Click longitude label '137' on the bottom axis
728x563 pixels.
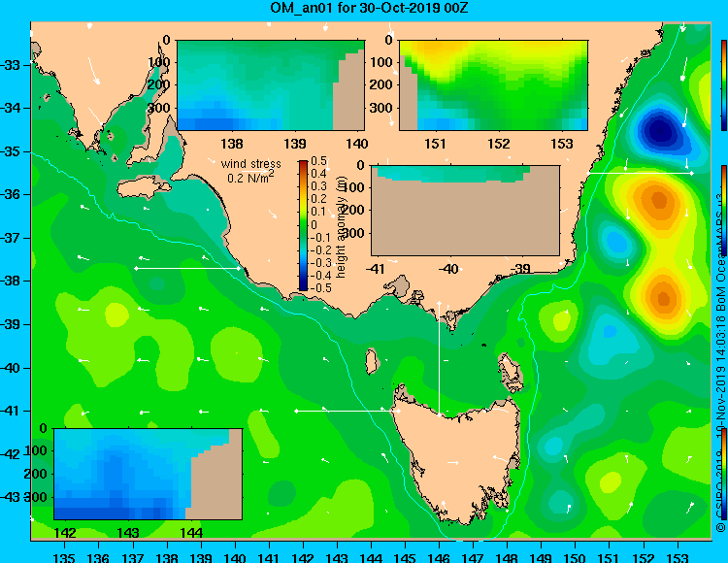(132, 557)
